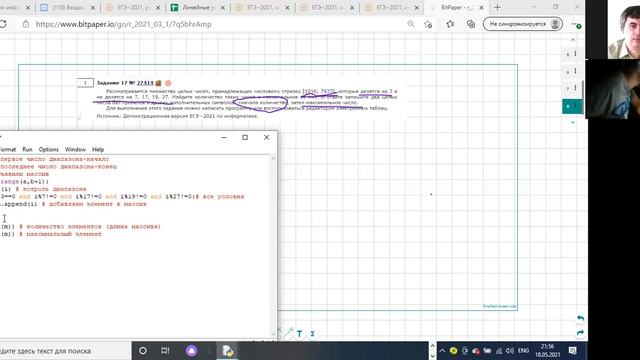Select page 7 in BitPaper page list
The image size is (640, 360).
click(x=568, y=88)
